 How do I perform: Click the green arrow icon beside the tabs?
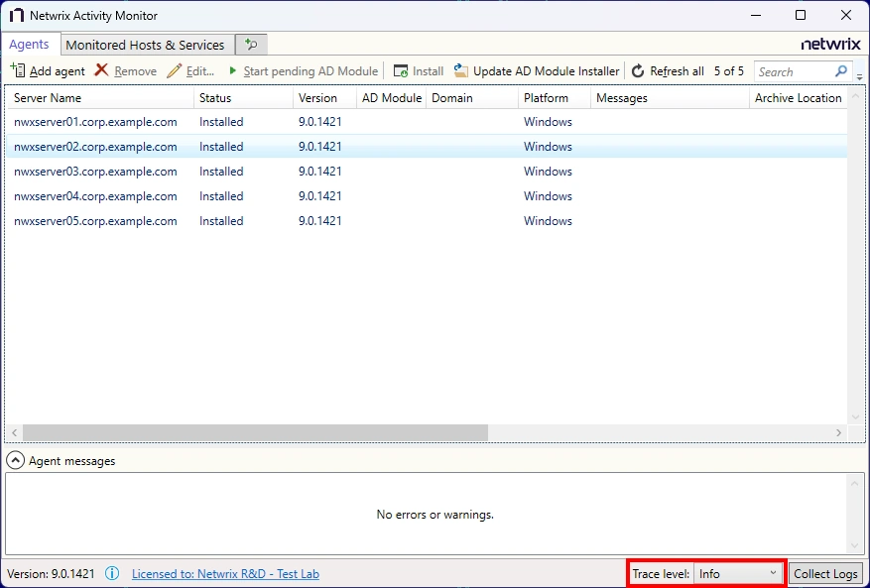click(x=250, y=44)
